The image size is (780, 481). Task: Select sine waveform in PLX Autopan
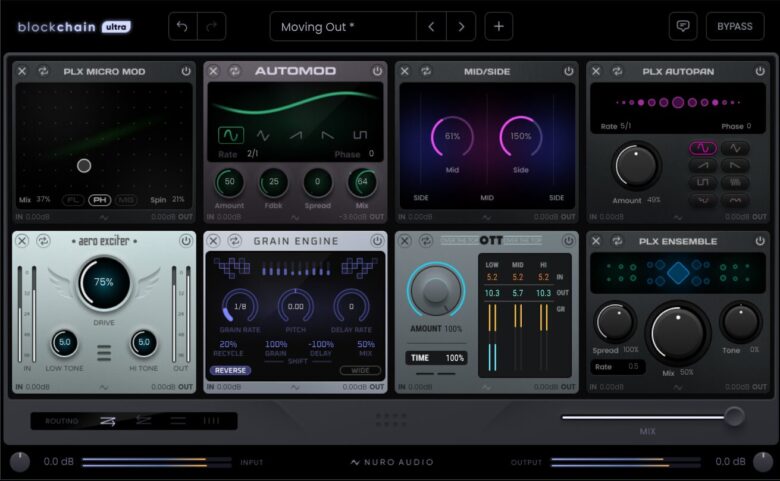704,148
